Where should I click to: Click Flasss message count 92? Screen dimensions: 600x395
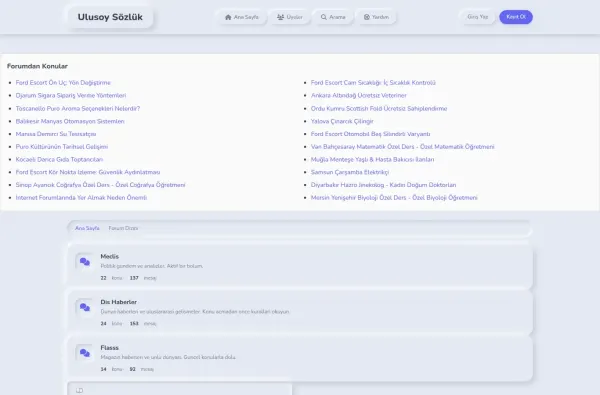coord(132,369)
